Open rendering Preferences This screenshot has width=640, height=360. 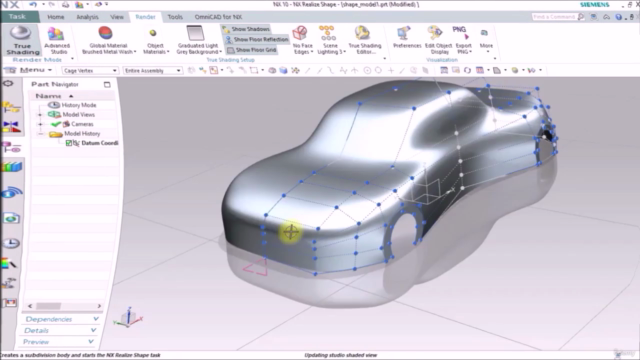pyautogui.click(x=407, y=38)
